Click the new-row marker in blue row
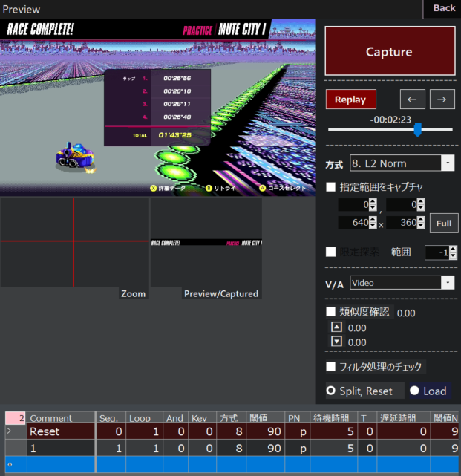Viewport: 461px width, 476px height. point(10,464)
